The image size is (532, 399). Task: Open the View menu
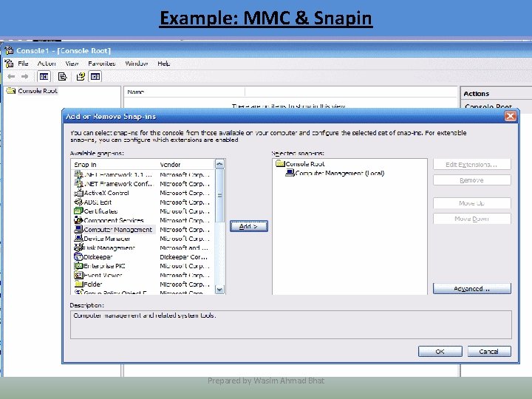point(72,64)
